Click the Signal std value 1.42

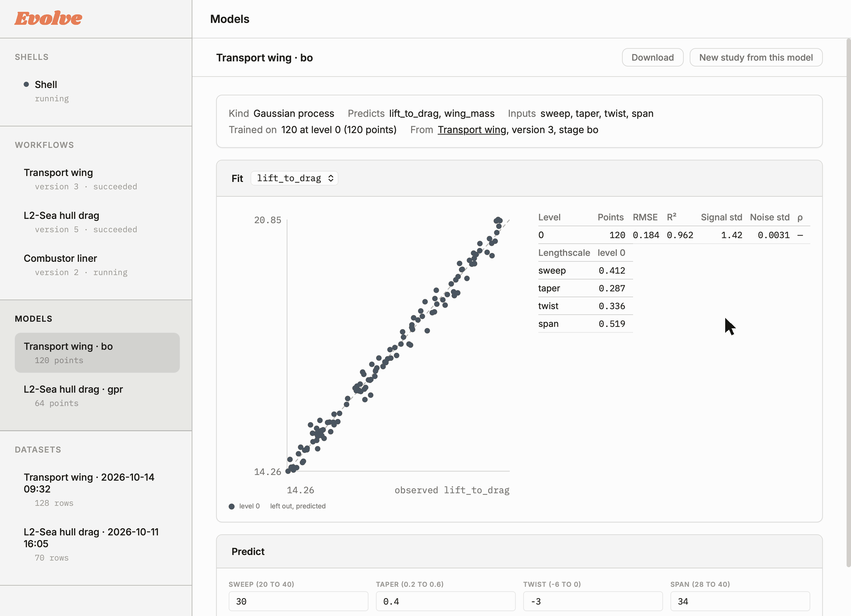(731, 235)
